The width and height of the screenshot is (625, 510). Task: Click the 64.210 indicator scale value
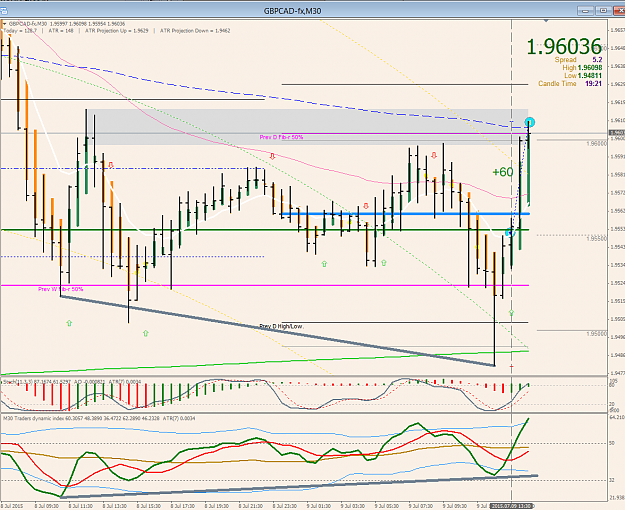point(617,417)
